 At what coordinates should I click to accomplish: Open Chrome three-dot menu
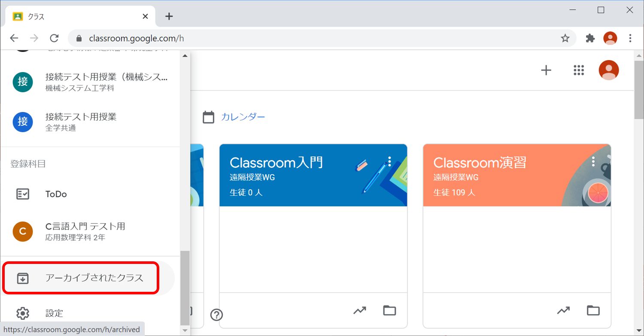[630, 38]
